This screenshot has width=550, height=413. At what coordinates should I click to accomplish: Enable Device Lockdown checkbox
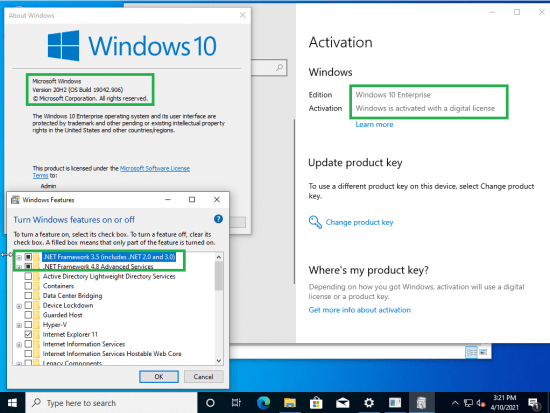[x=28, y=305]
